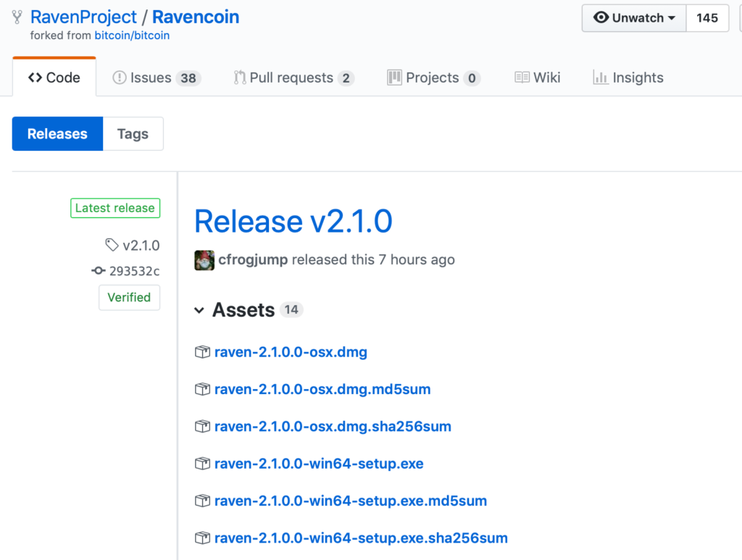Click the Assets count badge 14

click(x=291, y=310)
